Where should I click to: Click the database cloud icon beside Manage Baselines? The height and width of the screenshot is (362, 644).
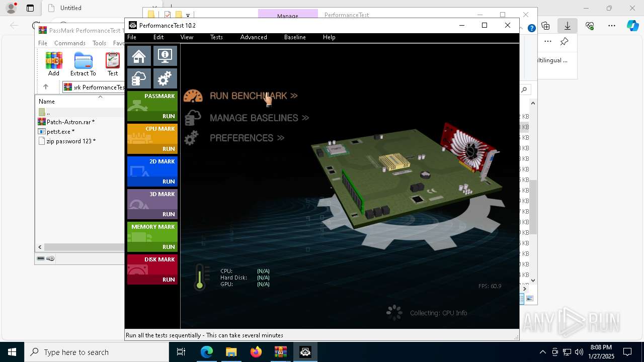[x=193, y=118]
